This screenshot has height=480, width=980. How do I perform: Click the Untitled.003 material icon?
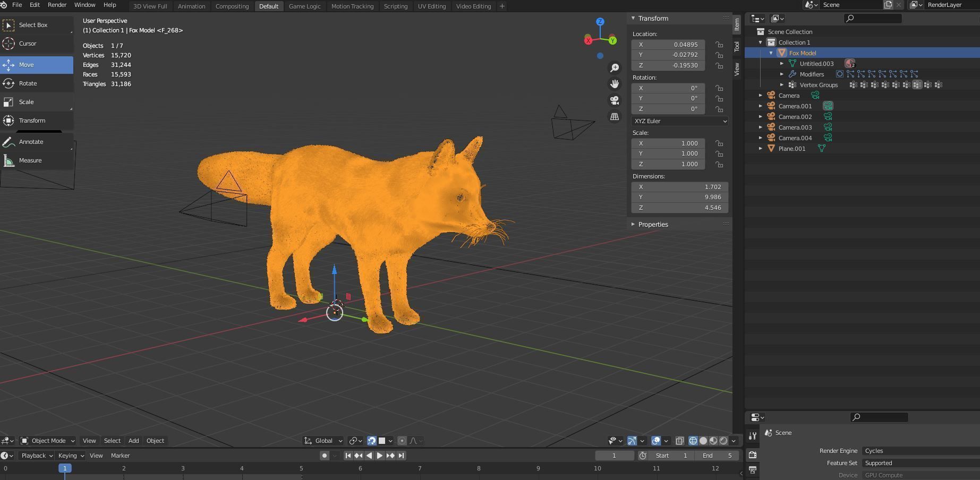[850, 64]
